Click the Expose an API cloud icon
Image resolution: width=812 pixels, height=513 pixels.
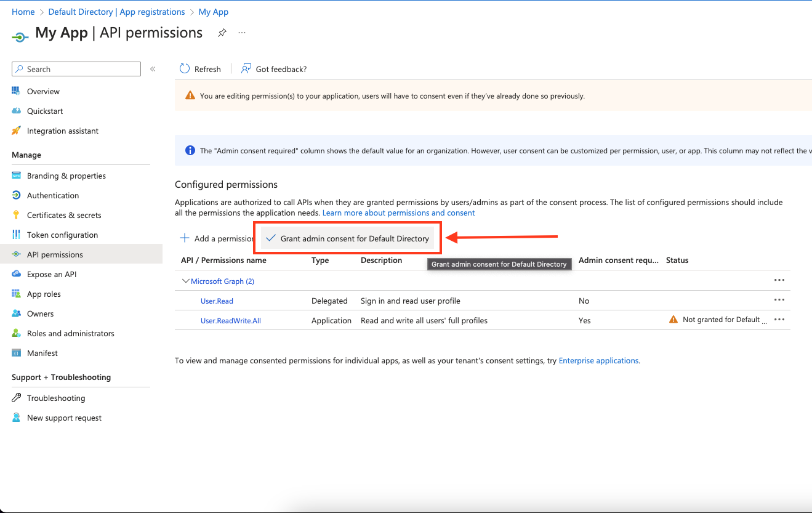pyautogui.click(x=16, y=274)
